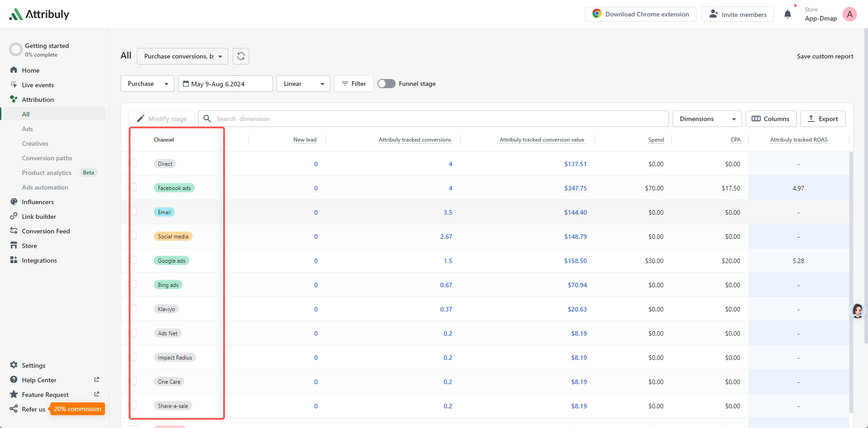The image size is (868, 428).
Task: Click the Store sidebar icon
Action: pyautogui.click(x=14, y=245)
